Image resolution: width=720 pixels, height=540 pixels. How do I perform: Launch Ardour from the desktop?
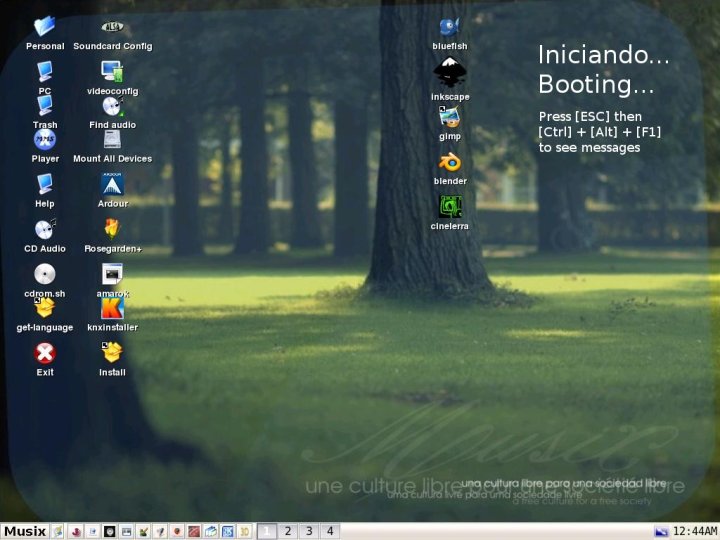[112, 184]
